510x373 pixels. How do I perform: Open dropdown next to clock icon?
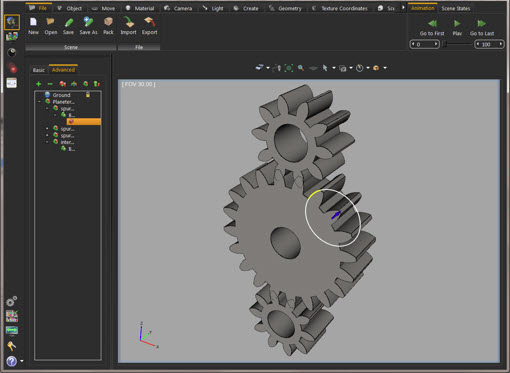[x=368, y=68]
